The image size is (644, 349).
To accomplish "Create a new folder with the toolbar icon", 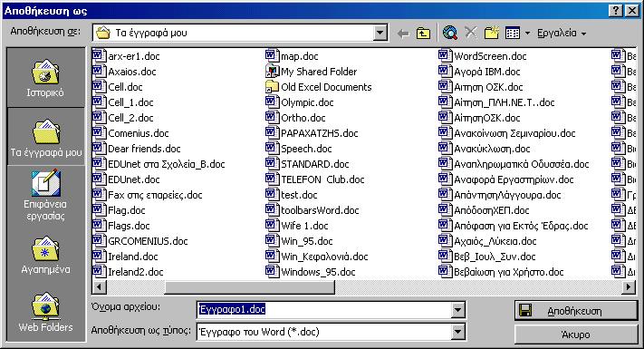I will pos(491,33).
